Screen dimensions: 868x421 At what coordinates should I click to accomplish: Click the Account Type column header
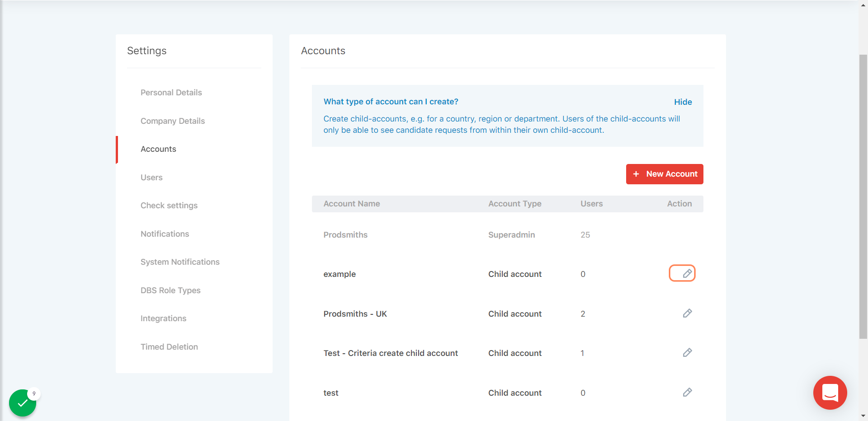pos(515,204)
